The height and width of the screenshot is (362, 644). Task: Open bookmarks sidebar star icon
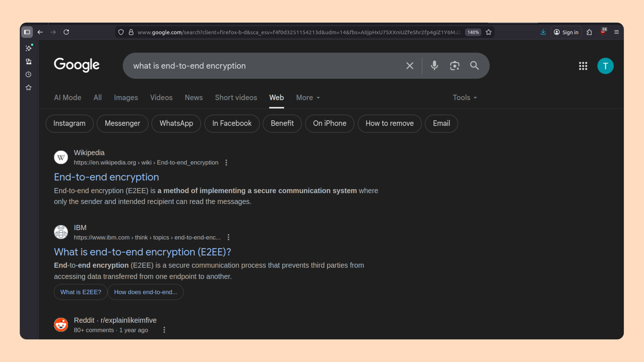click(29, 88)
